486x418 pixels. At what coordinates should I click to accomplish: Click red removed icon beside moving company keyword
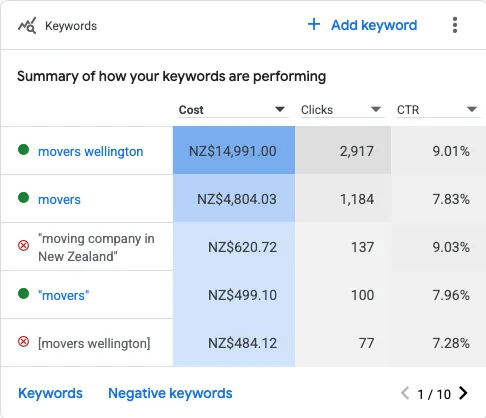[23, 246]
